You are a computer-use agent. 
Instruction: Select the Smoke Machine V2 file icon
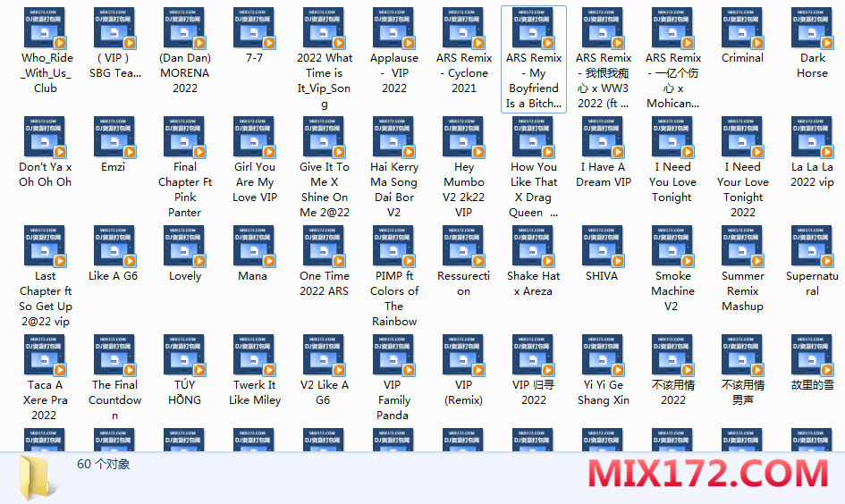tap(672, 246)
